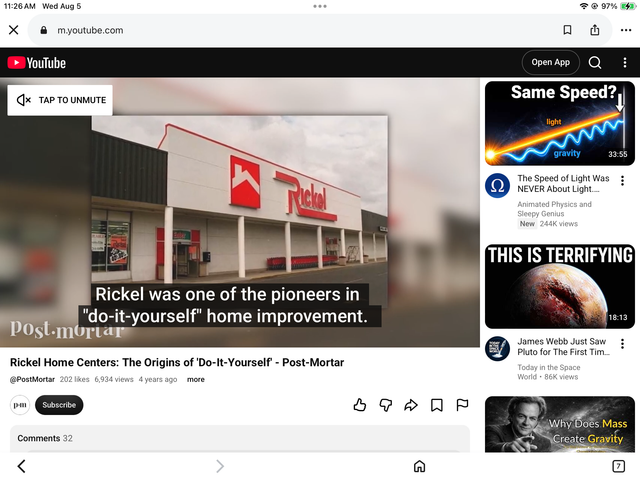Open the 'Same Speed?' video thumbnail
The image size is (640, 480).
click(560, 123)
